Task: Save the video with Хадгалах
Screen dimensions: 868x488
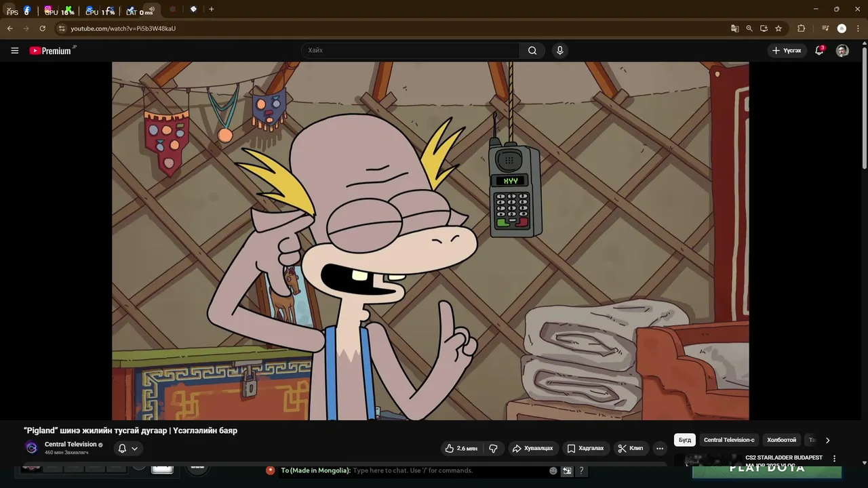Action: [585, 448]
